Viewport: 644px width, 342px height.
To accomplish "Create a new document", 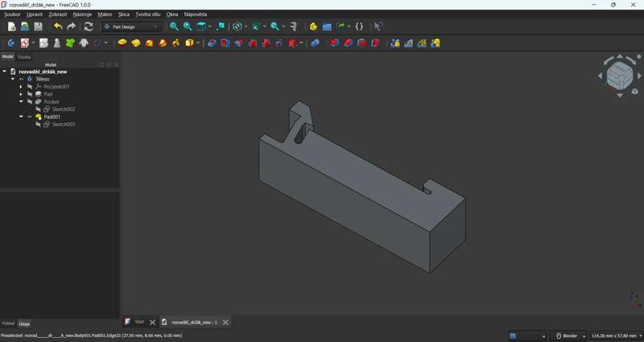I will coord(12,27).
